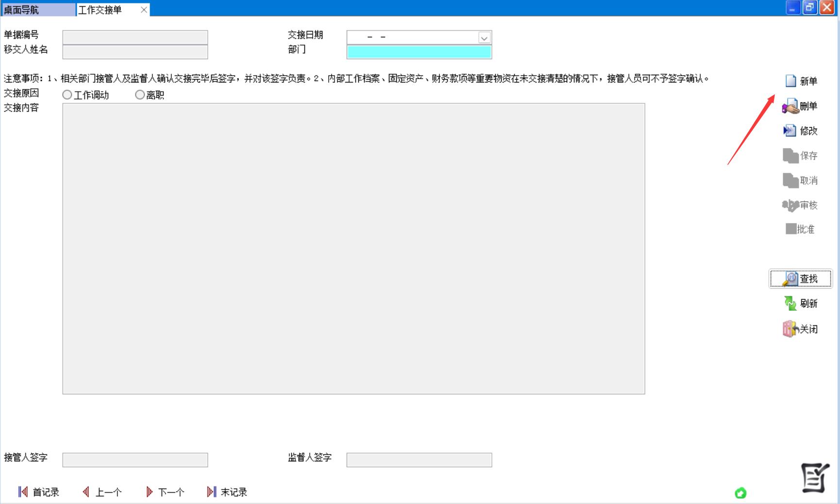Open the 交接日期 date dropdown arrow
Screen dimensions: 840x504
[x=484, y=38]
